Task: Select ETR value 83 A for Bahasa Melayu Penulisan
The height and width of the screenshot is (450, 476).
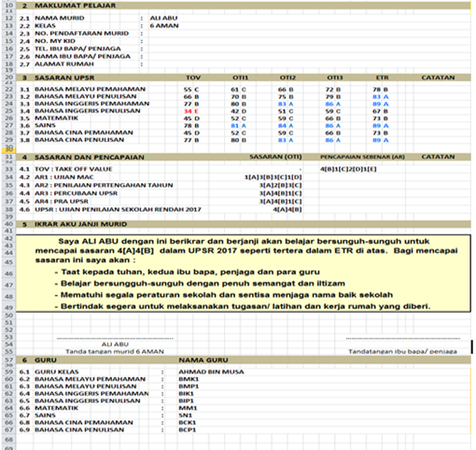Action: click(381, 97)
